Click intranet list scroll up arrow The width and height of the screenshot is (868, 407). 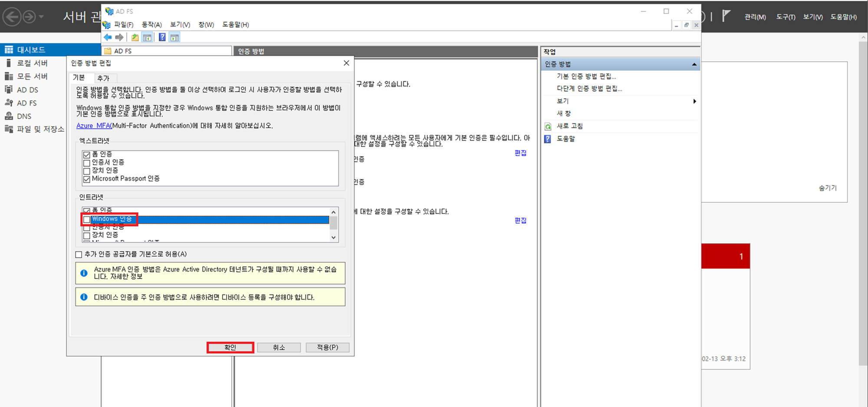(333, 212)
